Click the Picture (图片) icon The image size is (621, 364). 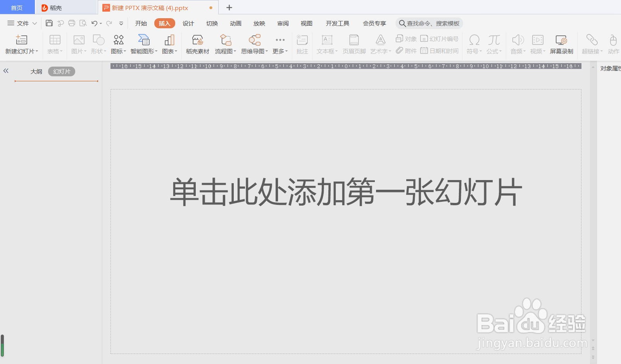pyautogui.click(x=79, y=40)
